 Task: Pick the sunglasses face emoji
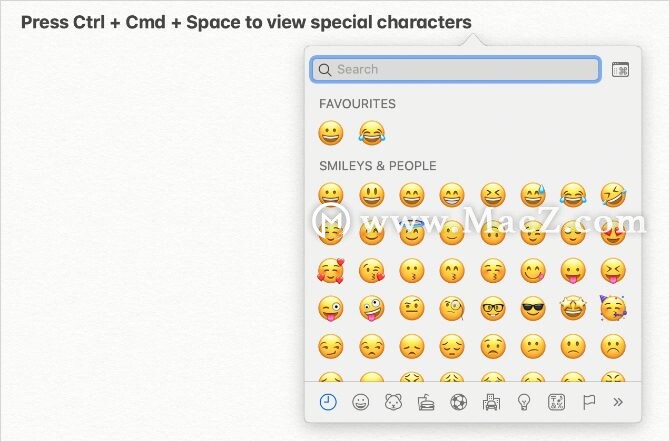(x=533, y=308)
